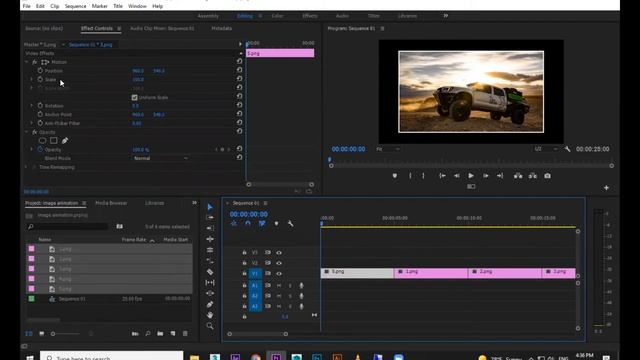
Task: Select the Pen tool in Tools panel
Action: point(210,304)
